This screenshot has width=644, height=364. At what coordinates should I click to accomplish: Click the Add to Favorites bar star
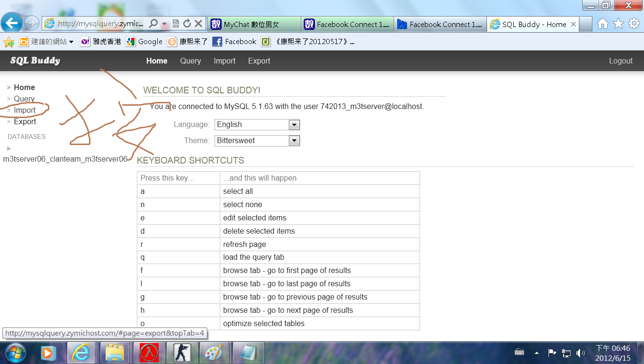(x=9, y=42)
